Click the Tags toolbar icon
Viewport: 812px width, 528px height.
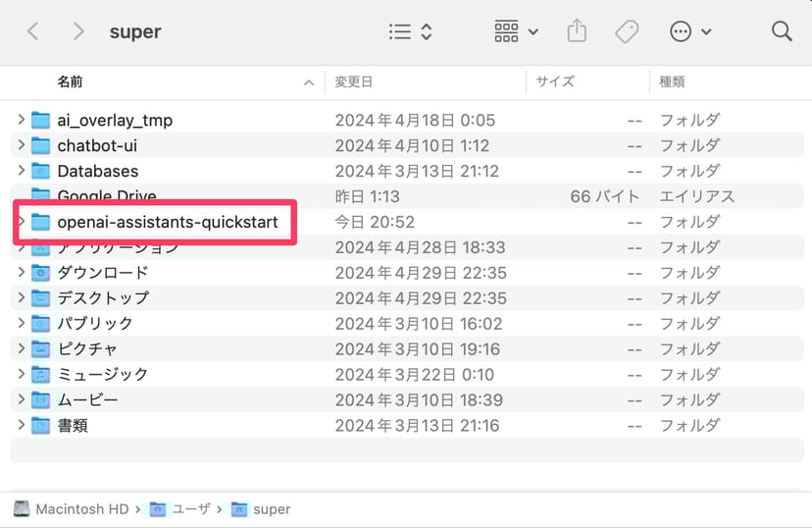click(627, 31)
